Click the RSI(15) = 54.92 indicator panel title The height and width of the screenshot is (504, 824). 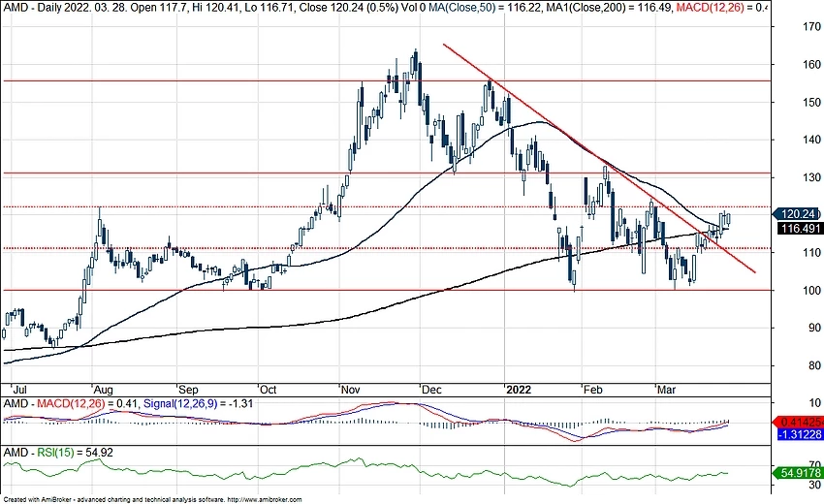pos(75,453)
